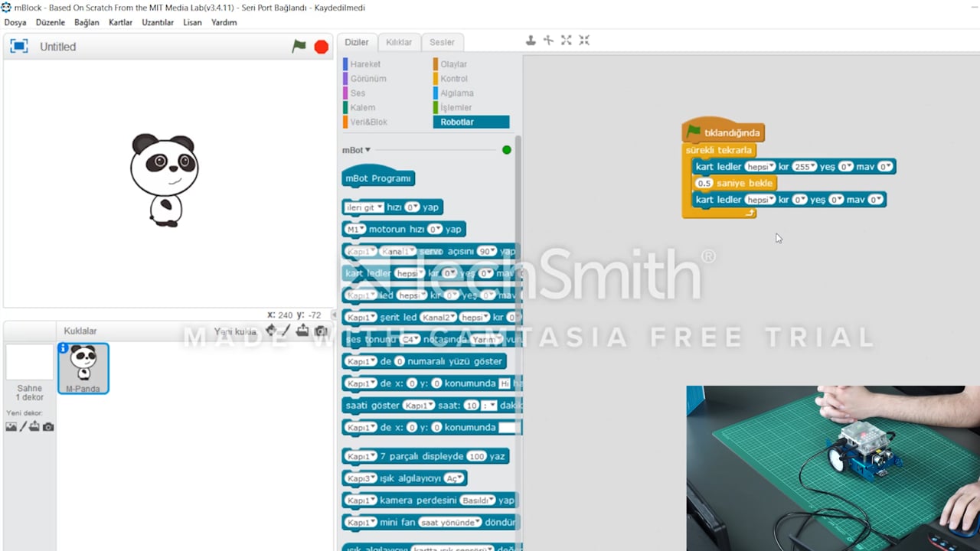
Task: Click the 90 servo angle value
Action: click(487, 251)
